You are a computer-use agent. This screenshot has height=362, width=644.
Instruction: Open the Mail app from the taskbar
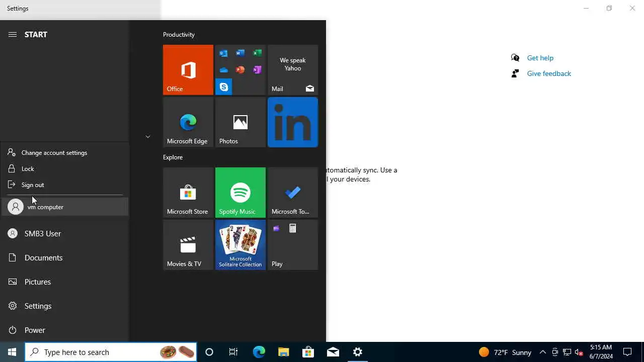[x=333, y=352]
